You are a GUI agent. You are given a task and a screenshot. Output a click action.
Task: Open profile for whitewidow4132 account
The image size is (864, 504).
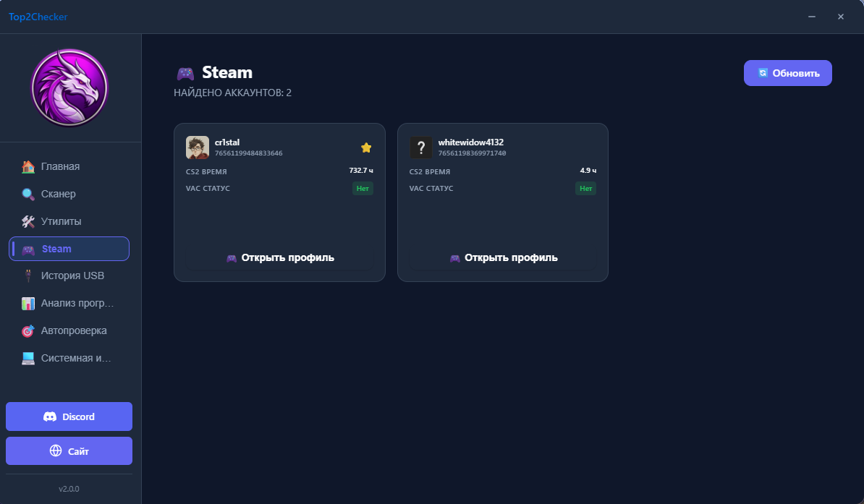pos(503,258)
